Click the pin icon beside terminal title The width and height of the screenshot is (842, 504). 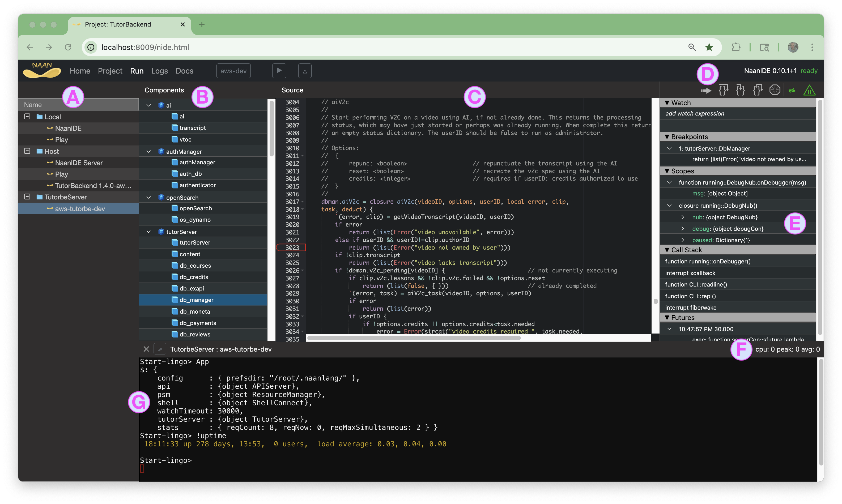pos(160,349)
